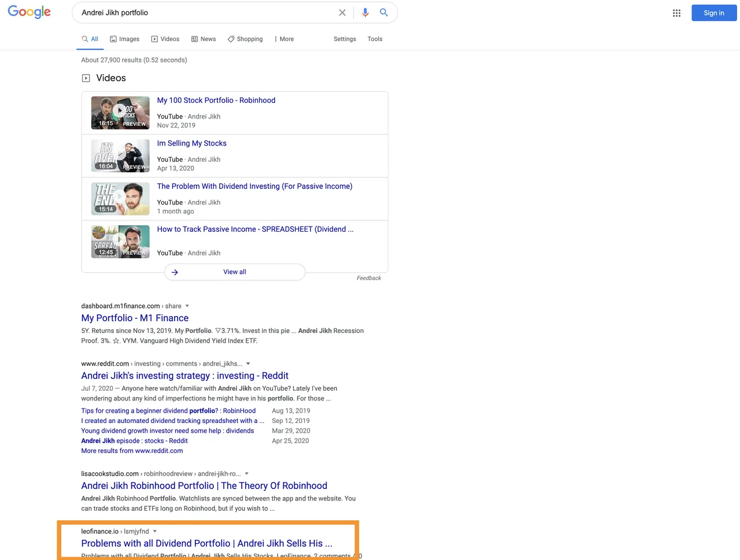
Task: Open My 100 Stock Portfolio - Robinhood link
Action: point(216,100)
